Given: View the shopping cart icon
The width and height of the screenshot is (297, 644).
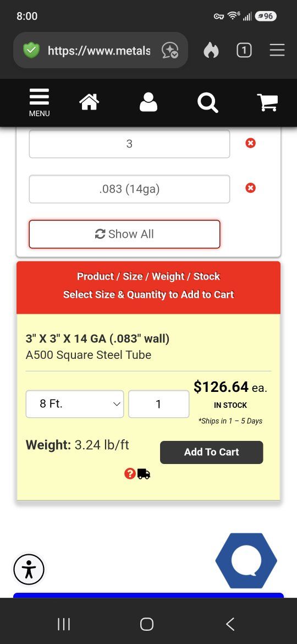Looking at the screenshot, I should tap(267, 102).
